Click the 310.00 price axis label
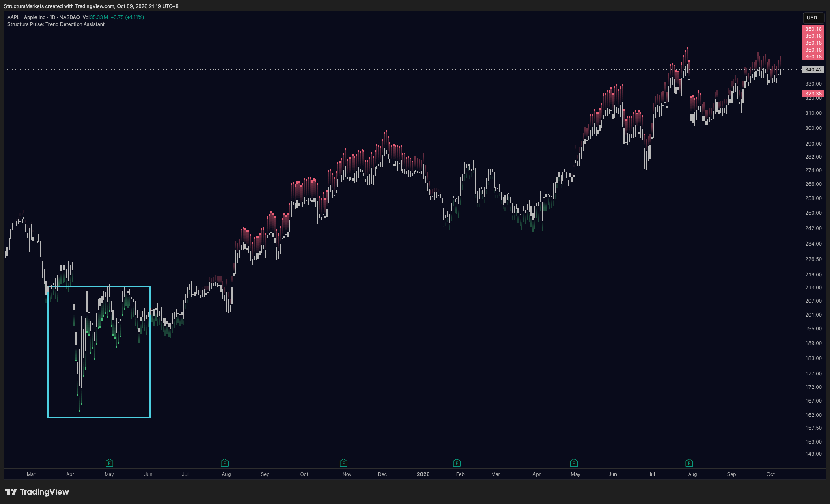 click(x=813, y=113)
